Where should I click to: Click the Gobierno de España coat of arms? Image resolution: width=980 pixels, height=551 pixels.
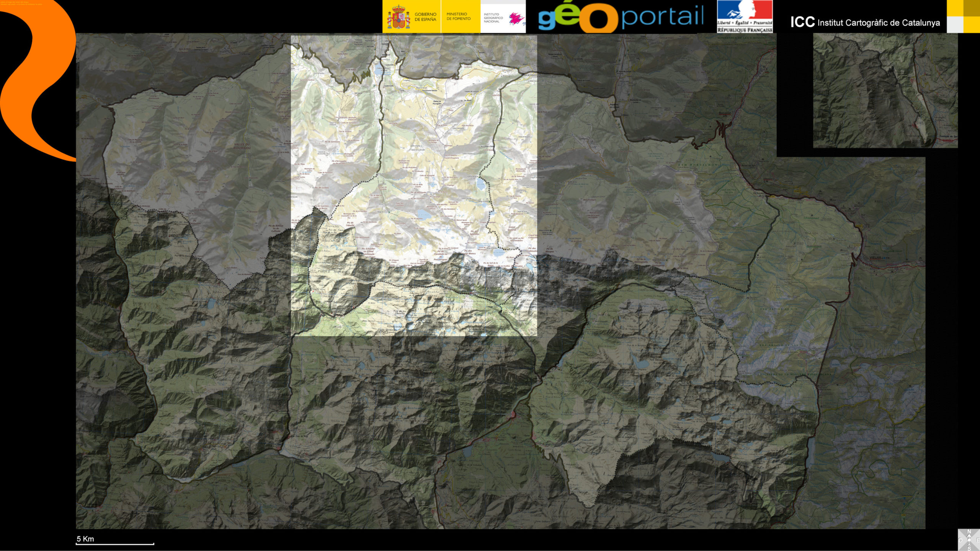click(x=398, y=17)
